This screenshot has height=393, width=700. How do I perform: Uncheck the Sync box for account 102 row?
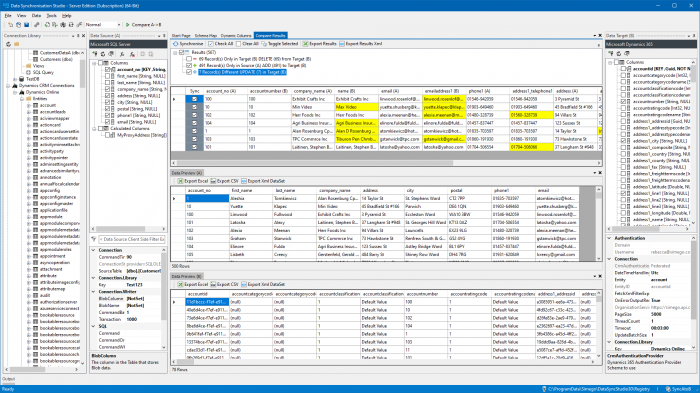194,115
